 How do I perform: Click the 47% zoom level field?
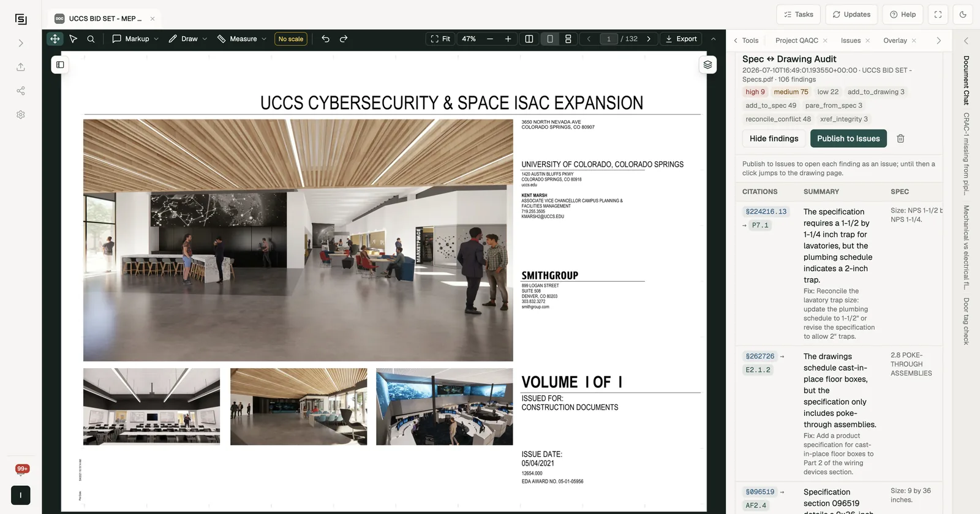tap(469, 39)
